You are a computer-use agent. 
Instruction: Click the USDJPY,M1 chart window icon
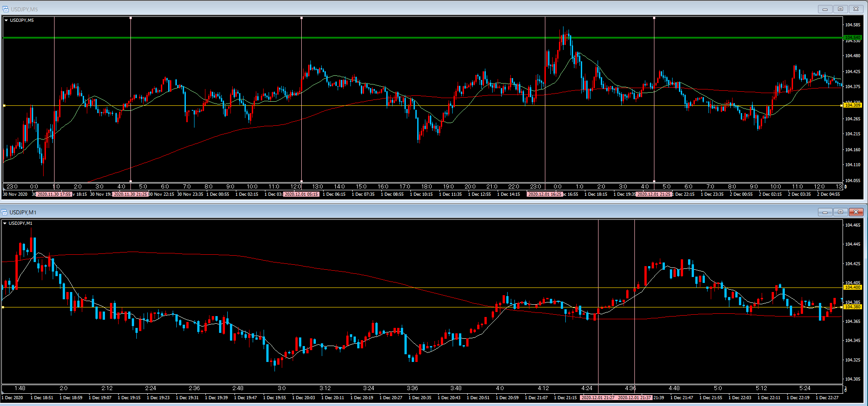(x=4, y=212)
